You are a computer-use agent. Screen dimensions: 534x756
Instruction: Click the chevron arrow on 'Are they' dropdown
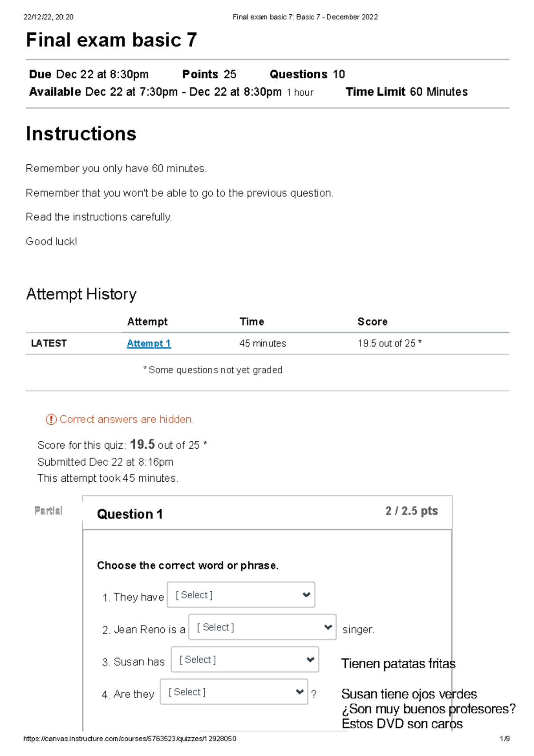click(x=299, y=691)
